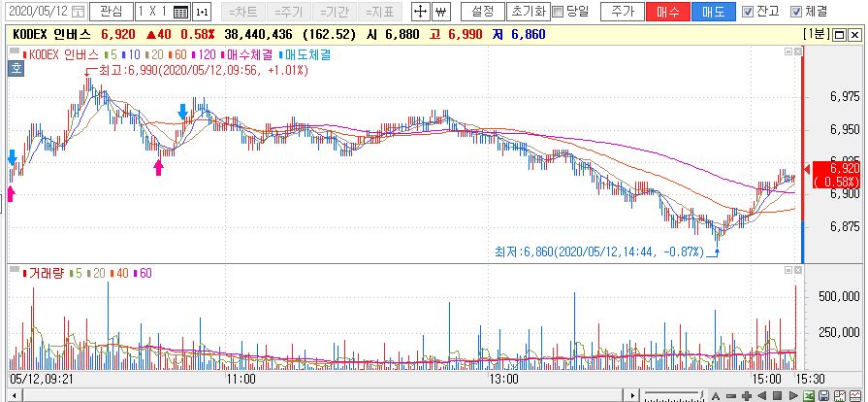
Task: Click the 호 quote button on chart
Action: (x=16, y=69)
